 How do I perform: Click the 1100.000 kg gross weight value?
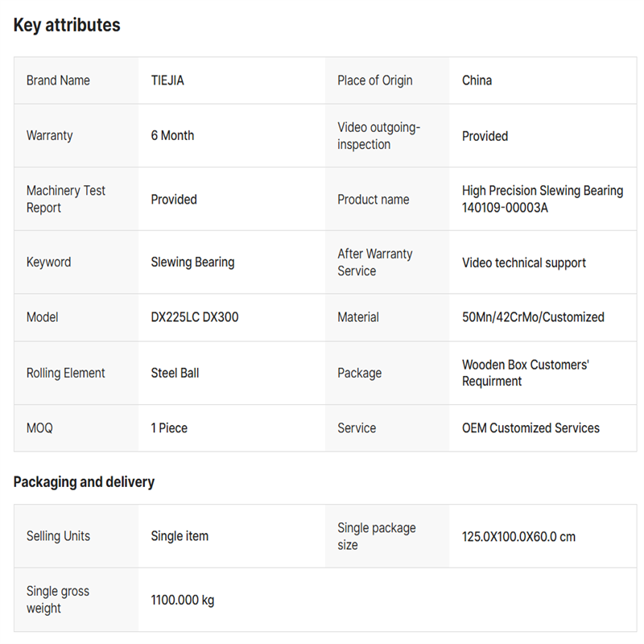183,600
